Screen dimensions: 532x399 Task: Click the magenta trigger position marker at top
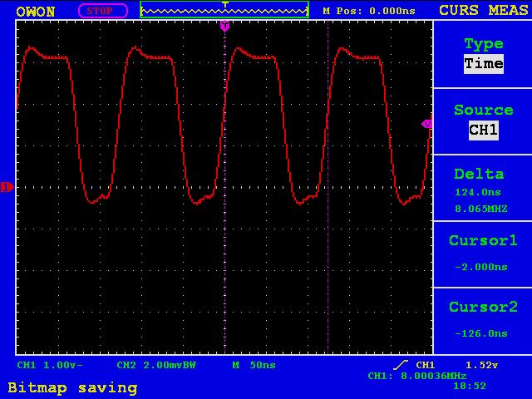pos(224,26)
